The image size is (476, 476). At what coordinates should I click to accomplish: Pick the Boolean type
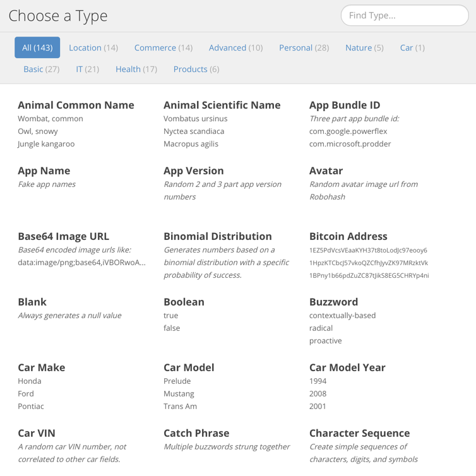184,302
